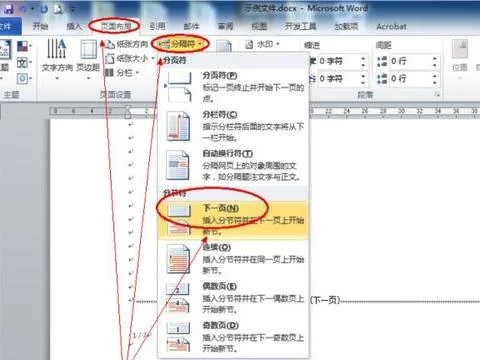Decrease spacing after with the down arrow

pos(435,82)
